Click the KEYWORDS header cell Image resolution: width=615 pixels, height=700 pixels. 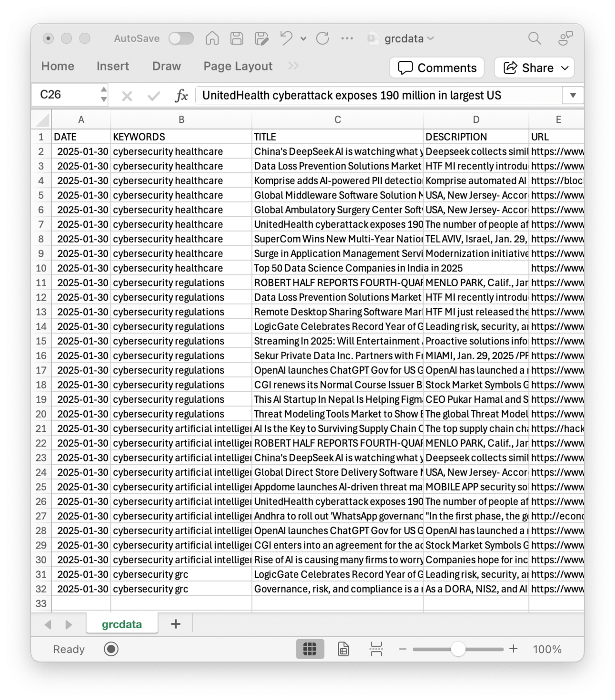[x=181, y=137]
